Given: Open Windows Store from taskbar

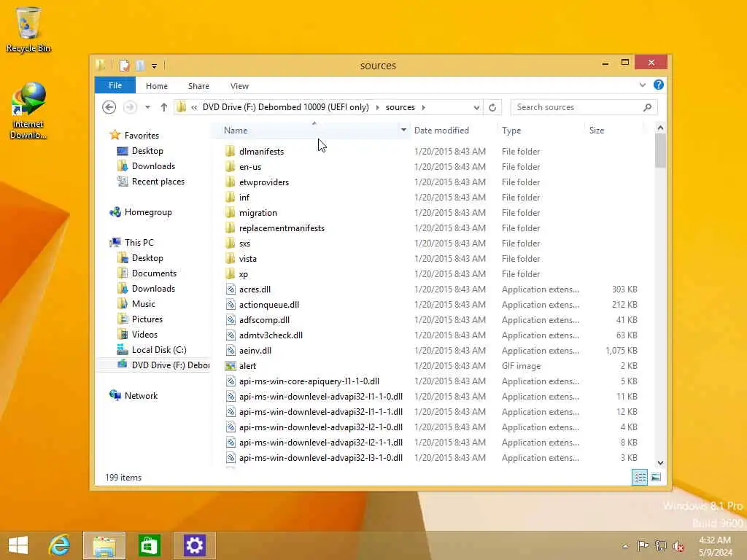Looking at the screenshot, I should pyautogui.click(x=149, y=545).
